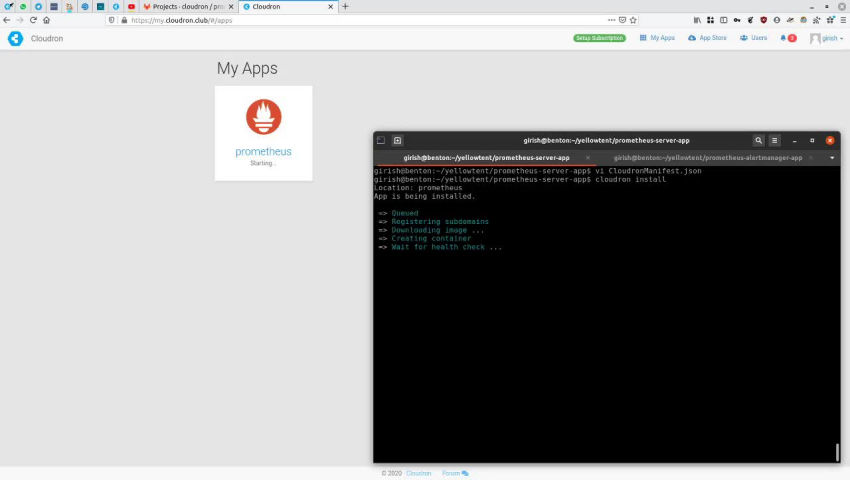Image resolution: width=850 pixels, height=480 pixels.
Task: Bookmark this page with the star icon
Action: [x=635, y=20]
